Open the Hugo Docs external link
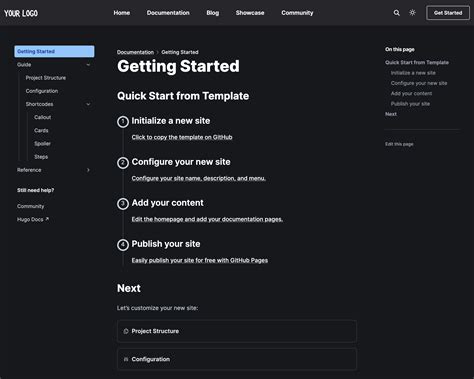This screenshot has height=379, width=474. click(33, 219)
